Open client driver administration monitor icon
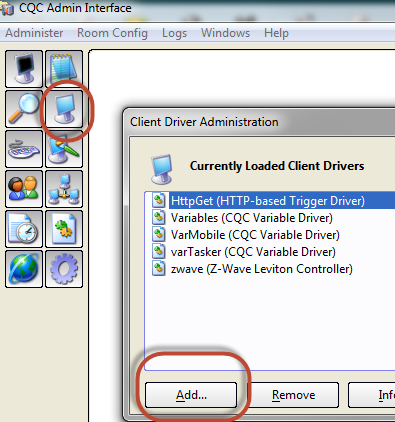Screen dimensions: 395x422 click(x=64, y=109)
